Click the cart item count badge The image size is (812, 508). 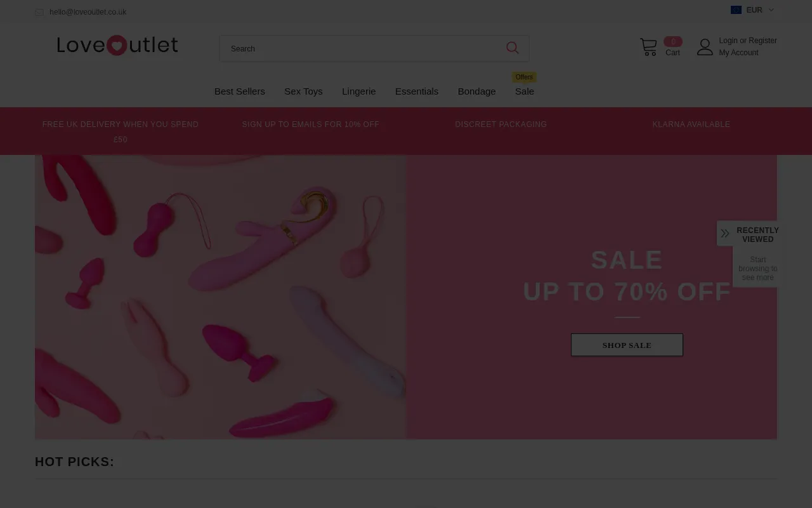(x=673, y=41)
